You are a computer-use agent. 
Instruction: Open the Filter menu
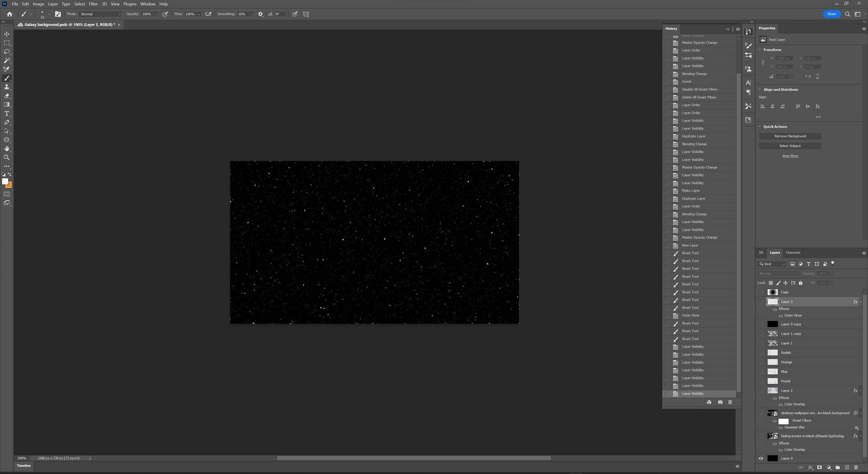click(93, 4)
